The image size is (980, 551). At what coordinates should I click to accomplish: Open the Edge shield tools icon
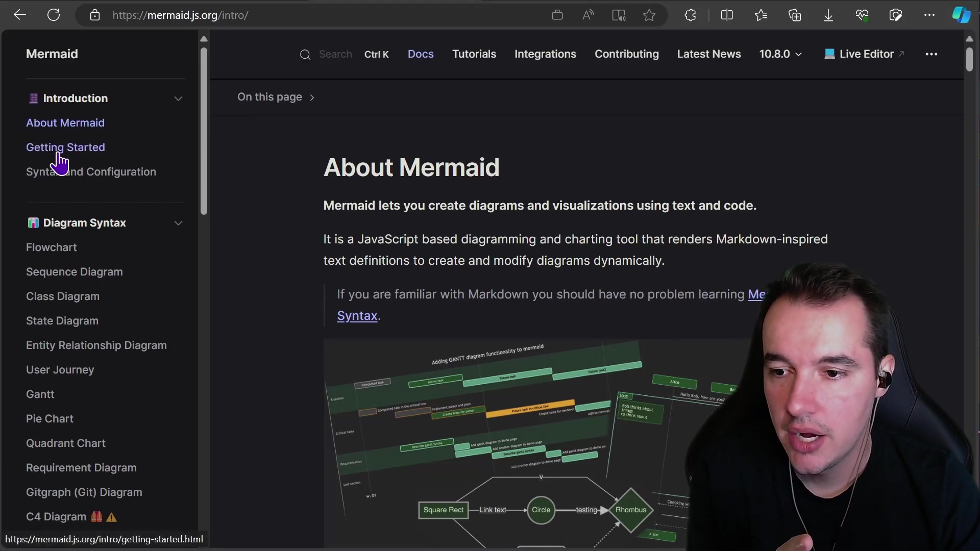(896, 15)
